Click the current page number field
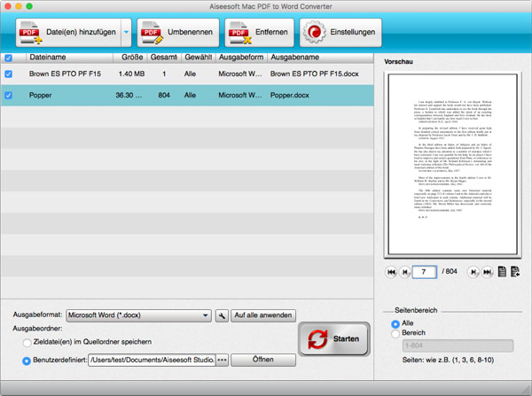532x396 pixels. [x=426, y=272]
